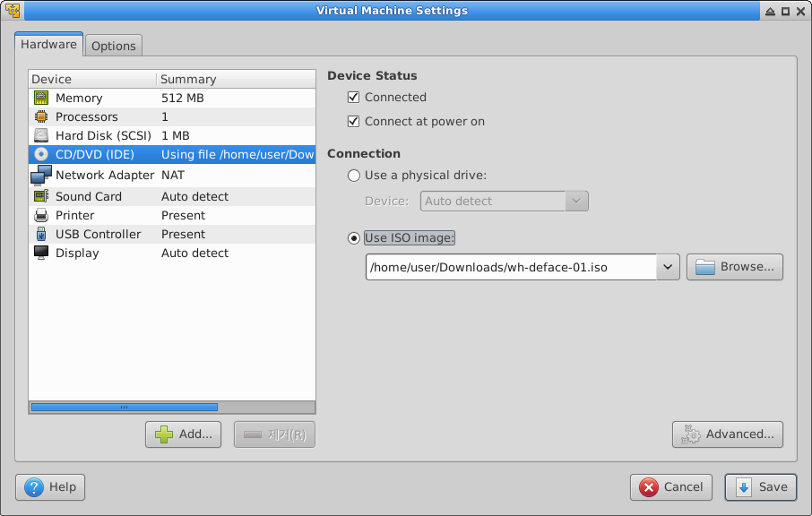Select the Network Adapter row
The height and width of the screenshot is (516, 812).
172,175
